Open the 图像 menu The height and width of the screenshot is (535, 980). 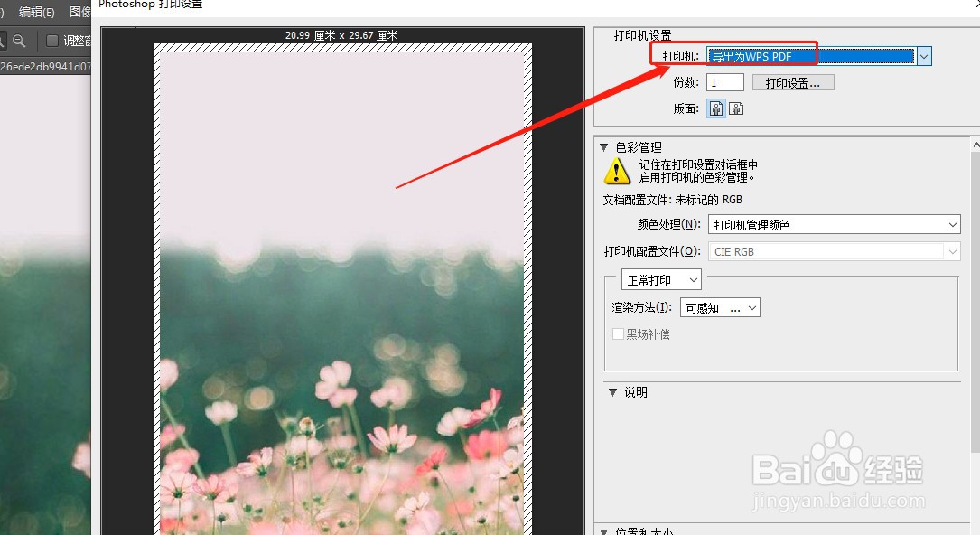(x=80, y=12)
